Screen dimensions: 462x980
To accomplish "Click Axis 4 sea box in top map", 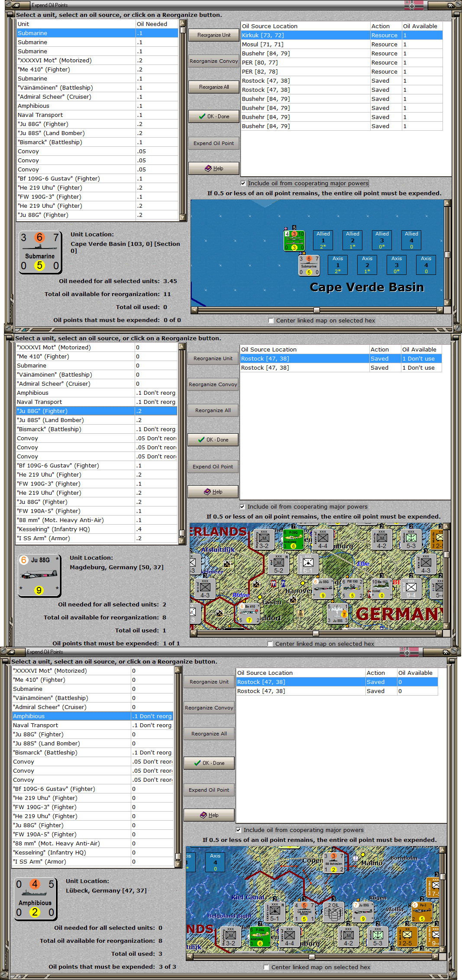I will click(426, 265).
